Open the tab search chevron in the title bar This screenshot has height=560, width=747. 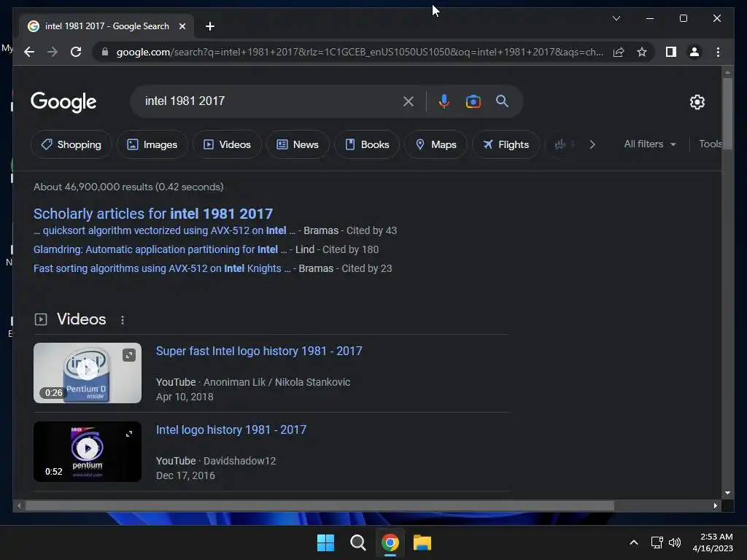(616, 18)
